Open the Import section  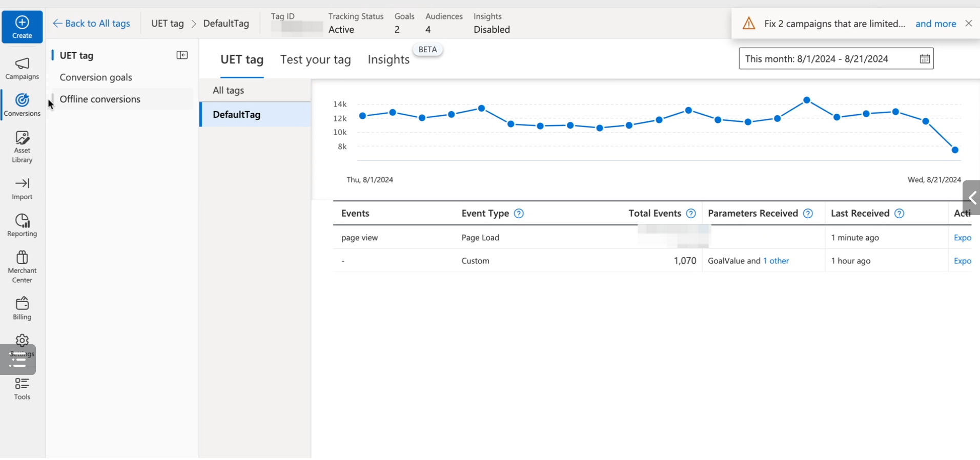click(22, 189)
